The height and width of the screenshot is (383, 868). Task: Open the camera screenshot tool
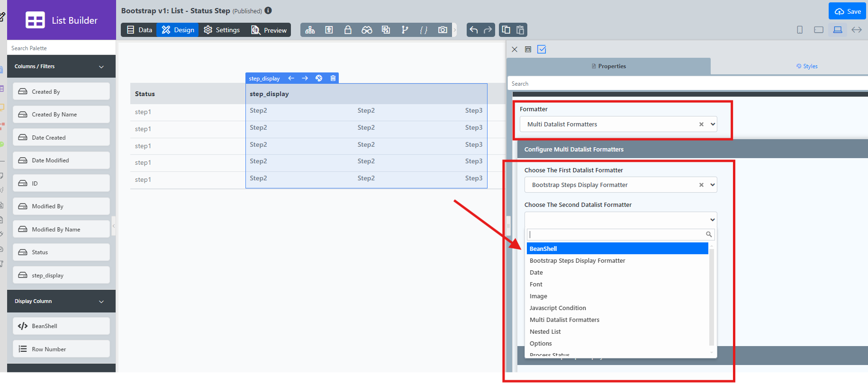point(443,30)
